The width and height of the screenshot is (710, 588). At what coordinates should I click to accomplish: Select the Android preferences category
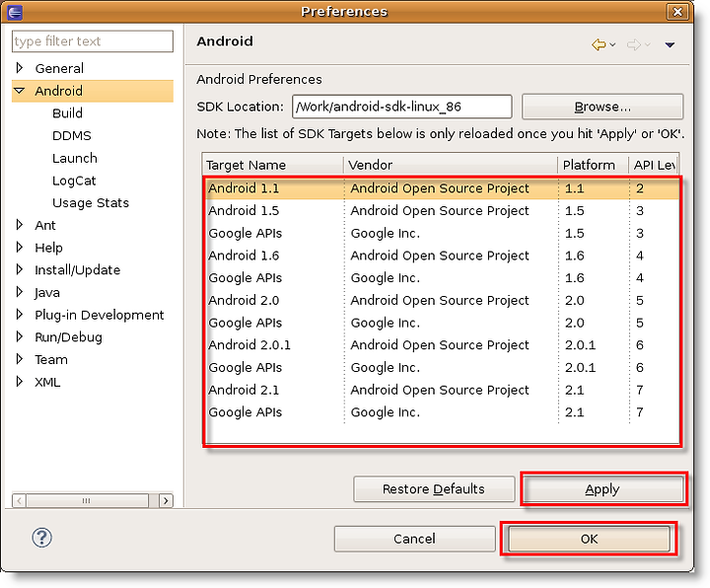point(58,91)
